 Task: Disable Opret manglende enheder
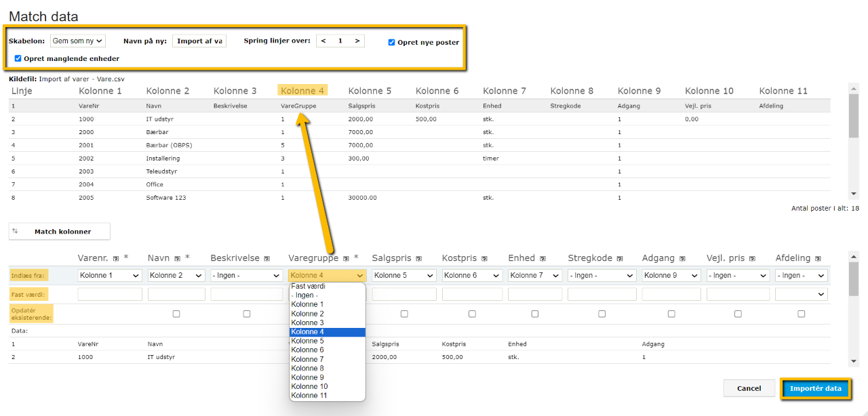18,58
